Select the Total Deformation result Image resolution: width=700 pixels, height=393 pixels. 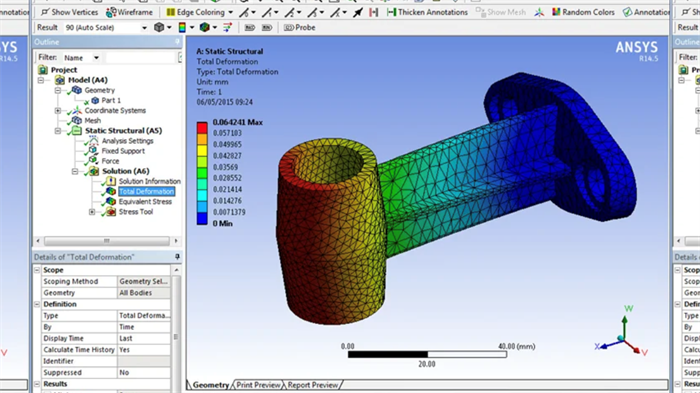146,192
